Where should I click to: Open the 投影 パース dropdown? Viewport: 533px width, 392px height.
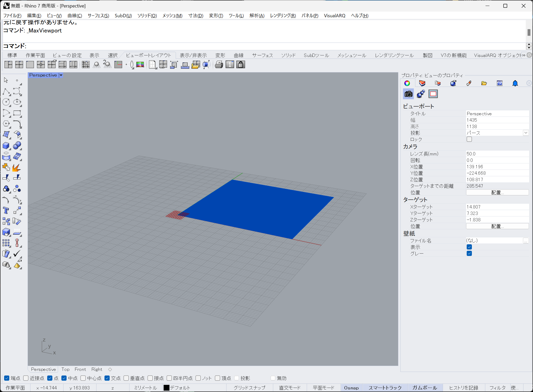pos(526,133)
